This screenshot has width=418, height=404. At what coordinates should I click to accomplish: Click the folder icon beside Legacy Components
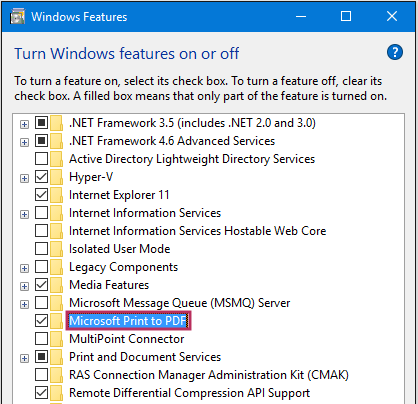(x=56, y=267)
